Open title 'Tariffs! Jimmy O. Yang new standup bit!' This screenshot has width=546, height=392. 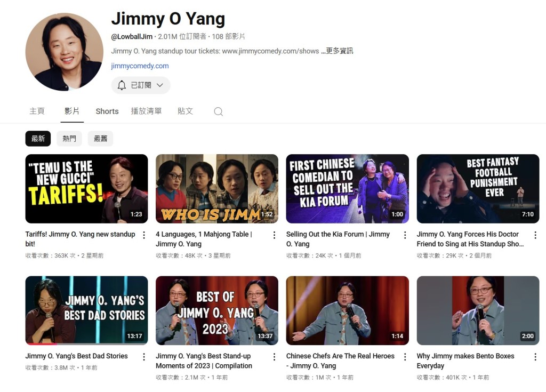coord(81,239)
